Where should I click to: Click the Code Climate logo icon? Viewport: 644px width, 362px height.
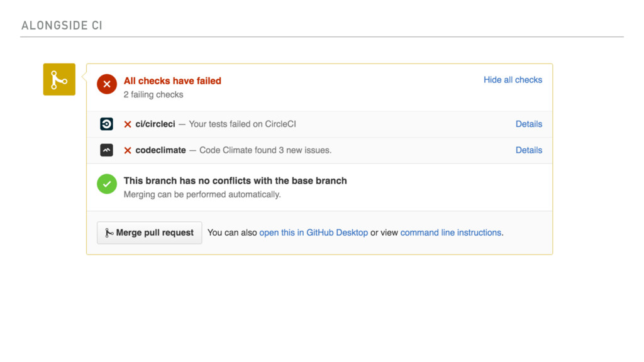pos(106,150)
